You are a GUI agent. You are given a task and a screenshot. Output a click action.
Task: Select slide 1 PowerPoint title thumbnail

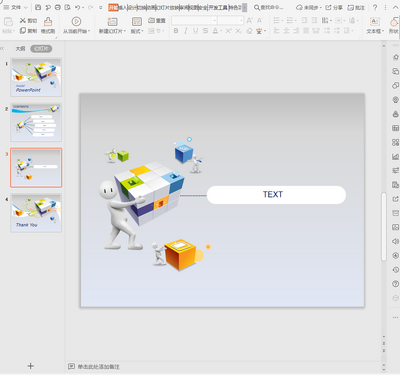tap(36, 77)
